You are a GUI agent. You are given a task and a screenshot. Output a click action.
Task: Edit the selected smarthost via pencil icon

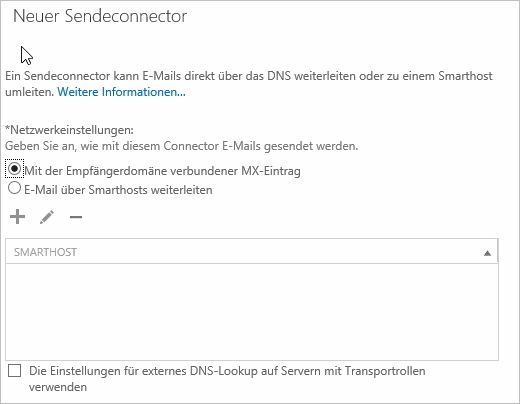click(x=47, y=217)
